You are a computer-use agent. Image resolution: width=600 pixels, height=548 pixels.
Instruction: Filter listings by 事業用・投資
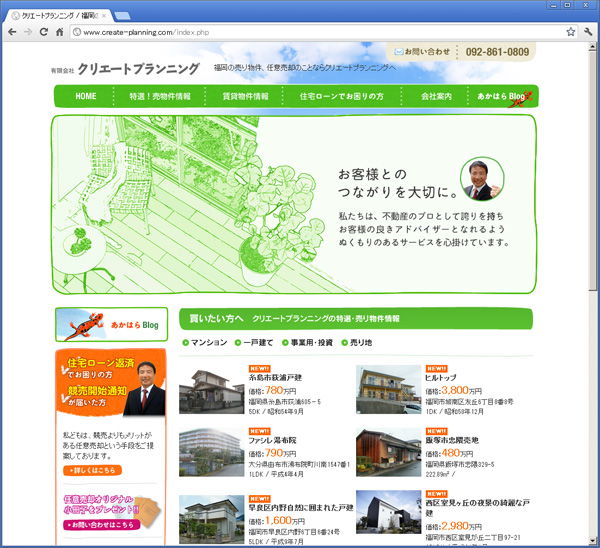(x=307, y=342)
